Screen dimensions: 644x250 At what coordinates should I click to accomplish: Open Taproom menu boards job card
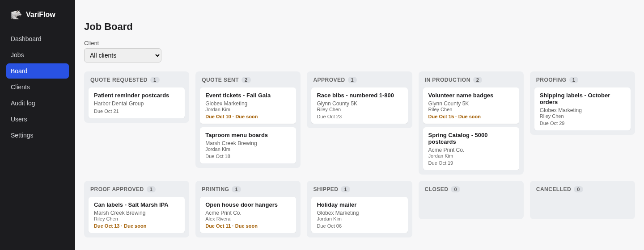248,145
